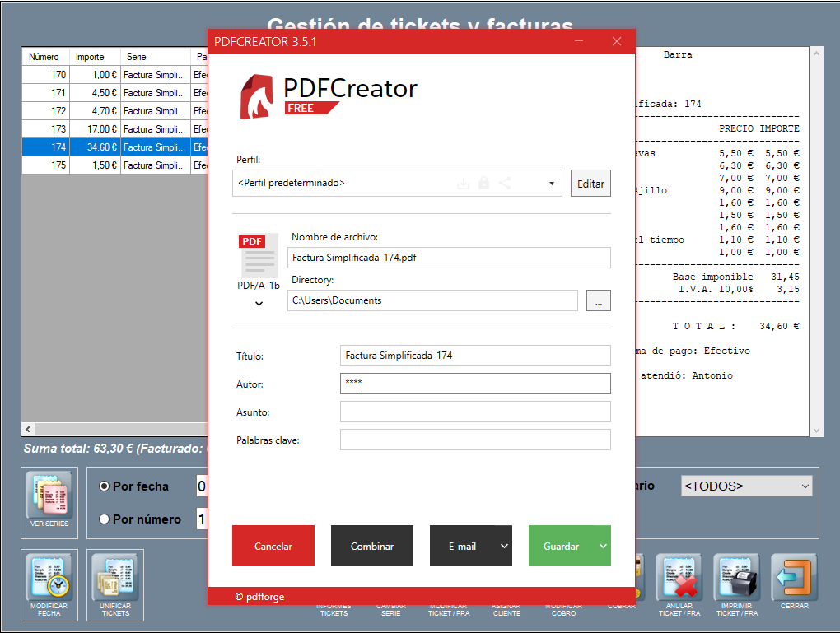Screen dimensions: 840x633
Task: Click the Ver Series icon
Action: point(49,496)
